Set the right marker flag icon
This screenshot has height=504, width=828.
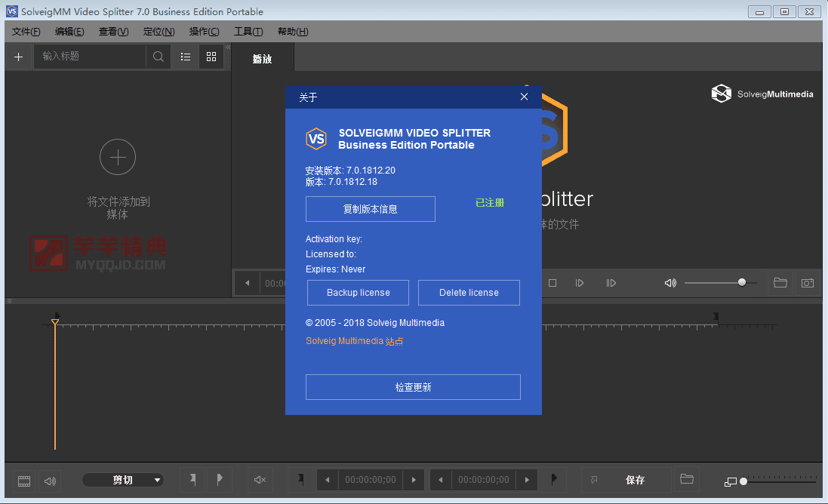(219, 480)
